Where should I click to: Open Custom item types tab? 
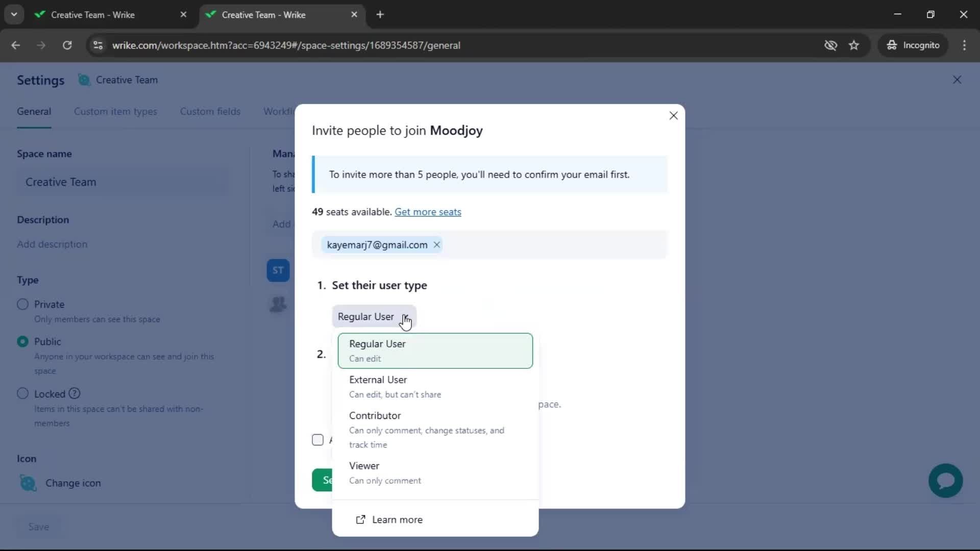tap(115, 111)
